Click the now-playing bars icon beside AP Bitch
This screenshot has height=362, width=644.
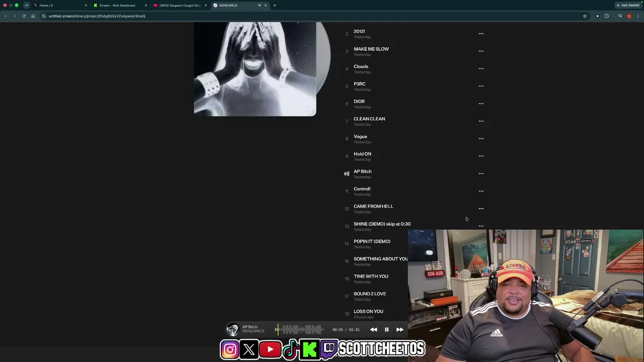coord(347,173)
